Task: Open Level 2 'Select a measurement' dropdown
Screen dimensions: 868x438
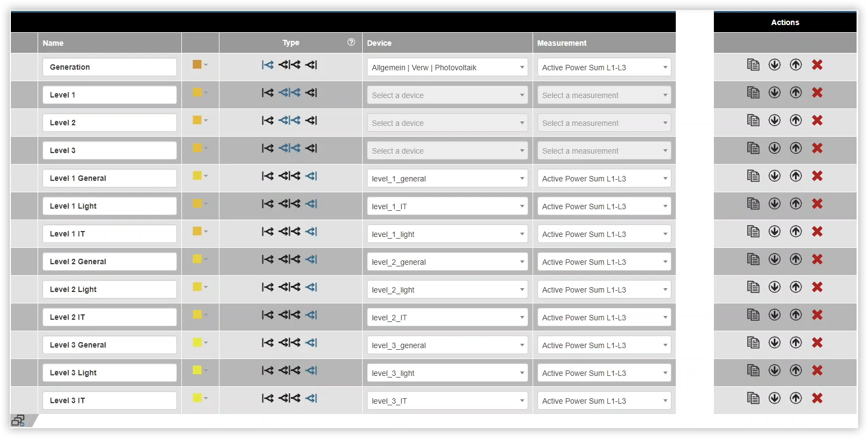Action: 604,123
